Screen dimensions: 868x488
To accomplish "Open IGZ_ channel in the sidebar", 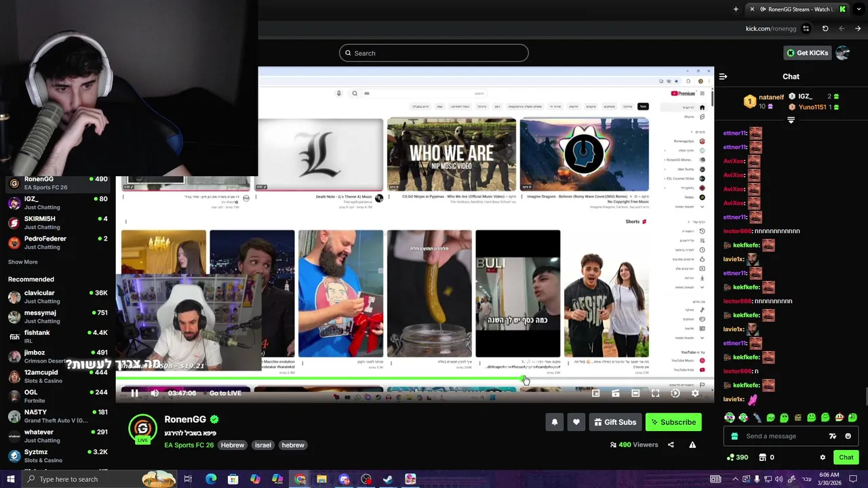I will click(x=57, y=203).
